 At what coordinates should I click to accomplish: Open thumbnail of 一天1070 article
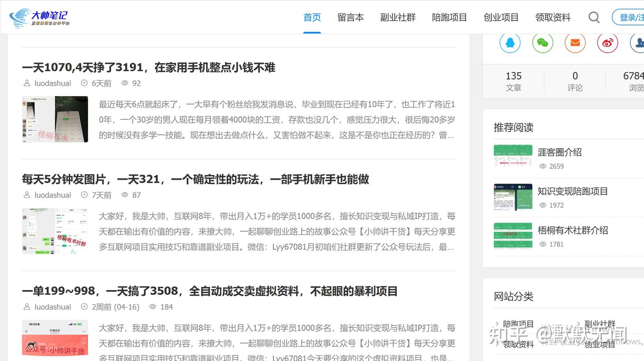point(55,119)
